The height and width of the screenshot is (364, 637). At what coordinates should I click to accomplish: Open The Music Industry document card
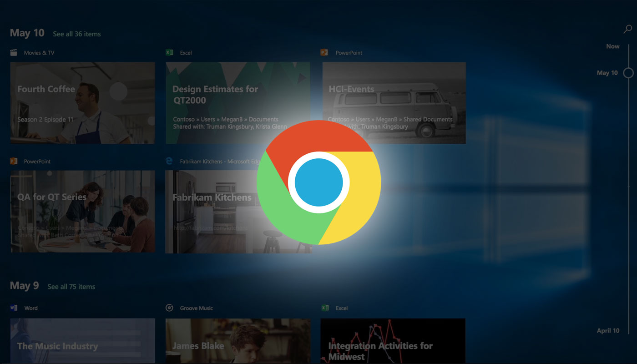coord(82,341)
